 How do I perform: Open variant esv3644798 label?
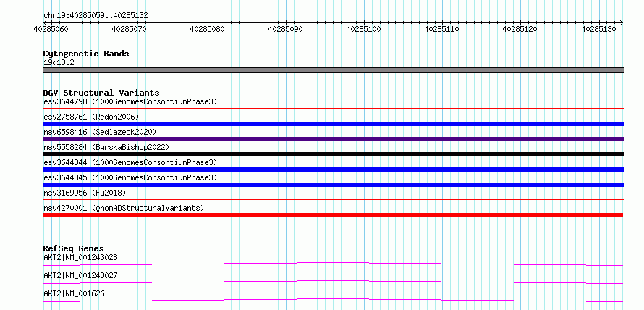(x=130, y=101)
